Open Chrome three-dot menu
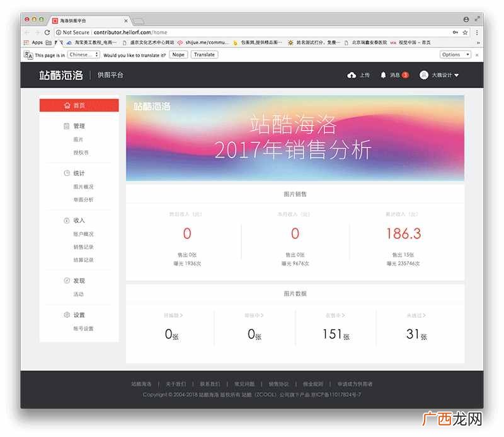Image resolution: width=504 pixels, height=437 pixels. click(x=477, y=32)
